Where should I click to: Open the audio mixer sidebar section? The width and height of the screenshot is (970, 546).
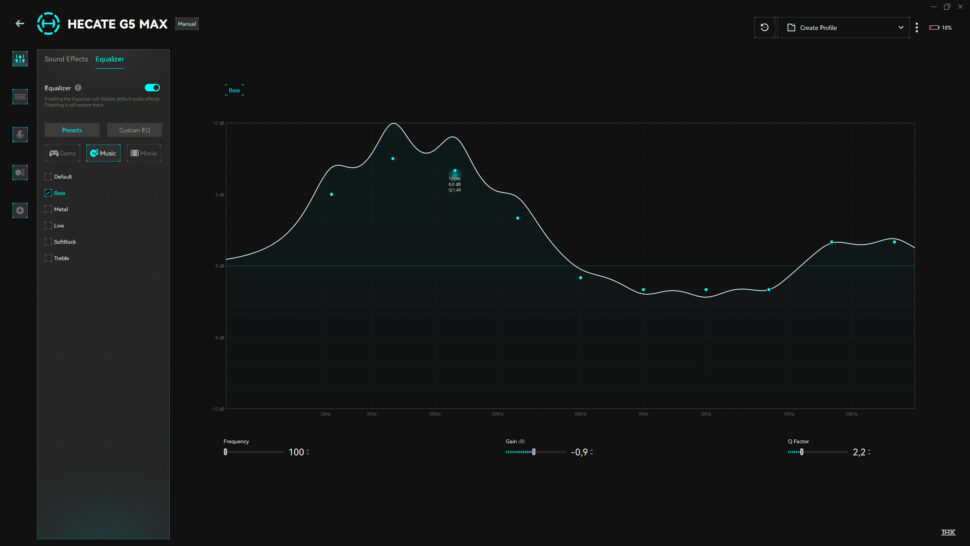[x=20, y=59]
